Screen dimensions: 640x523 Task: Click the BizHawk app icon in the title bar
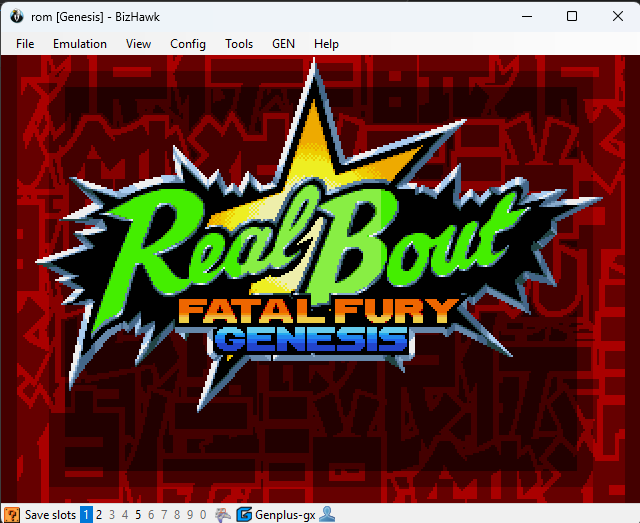pos(17,17)
